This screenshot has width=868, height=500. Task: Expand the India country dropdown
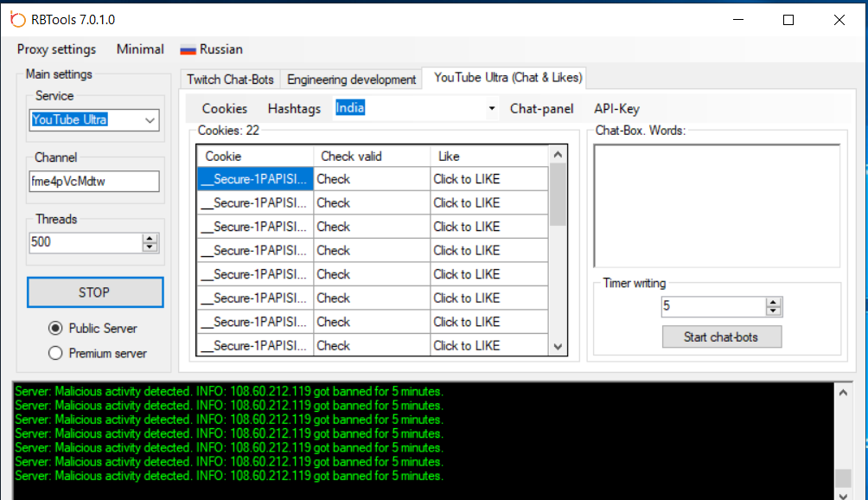492,109
